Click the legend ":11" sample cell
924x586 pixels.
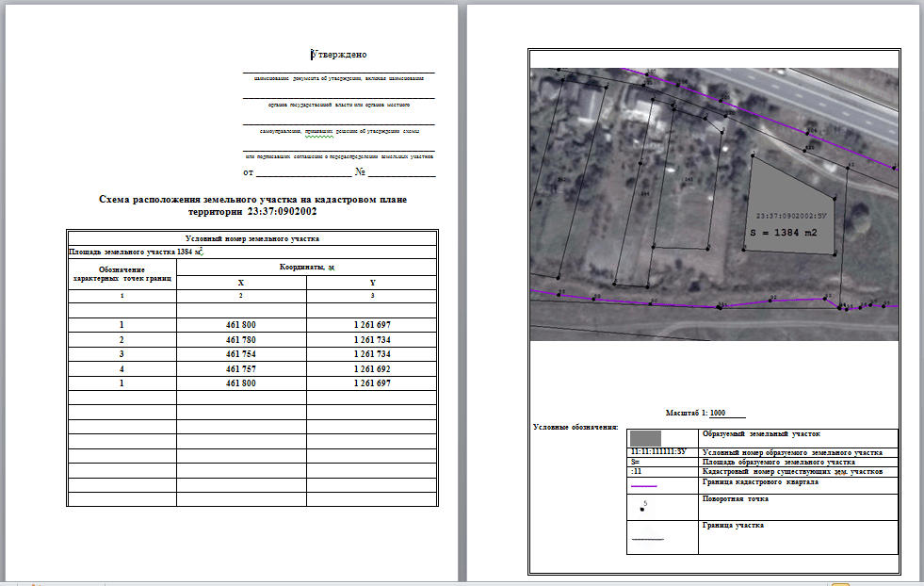tap(662, 472)
